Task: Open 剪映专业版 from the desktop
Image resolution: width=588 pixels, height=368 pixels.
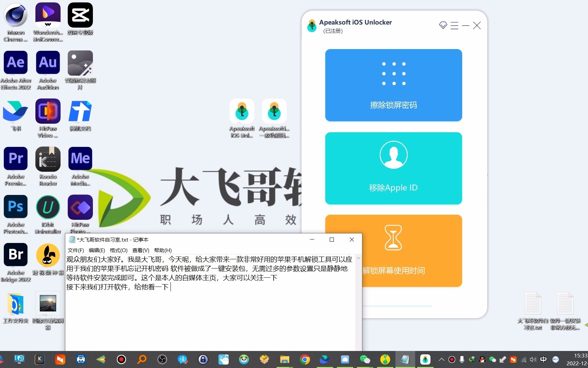Action: (80, 15)
